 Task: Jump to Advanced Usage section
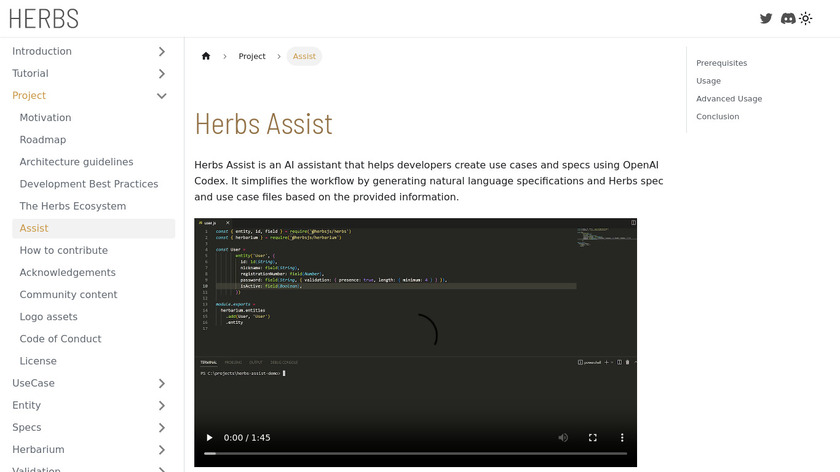click(729, 99)
